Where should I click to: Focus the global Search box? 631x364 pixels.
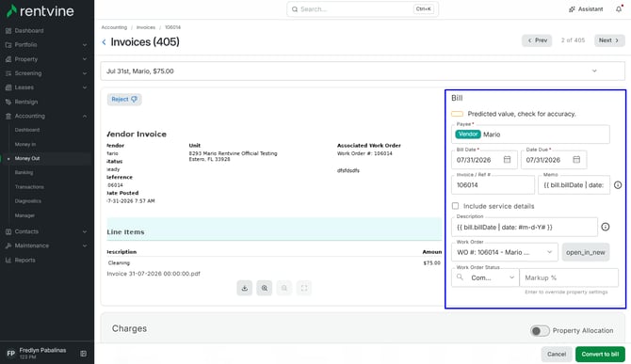click(363, 8)
